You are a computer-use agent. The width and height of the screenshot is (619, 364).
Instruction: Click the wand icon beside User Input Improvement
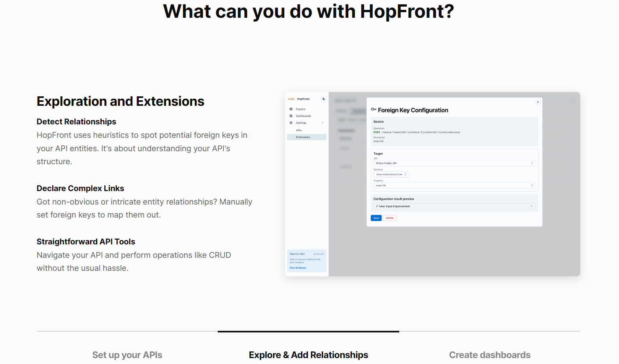tap(377, 206)
